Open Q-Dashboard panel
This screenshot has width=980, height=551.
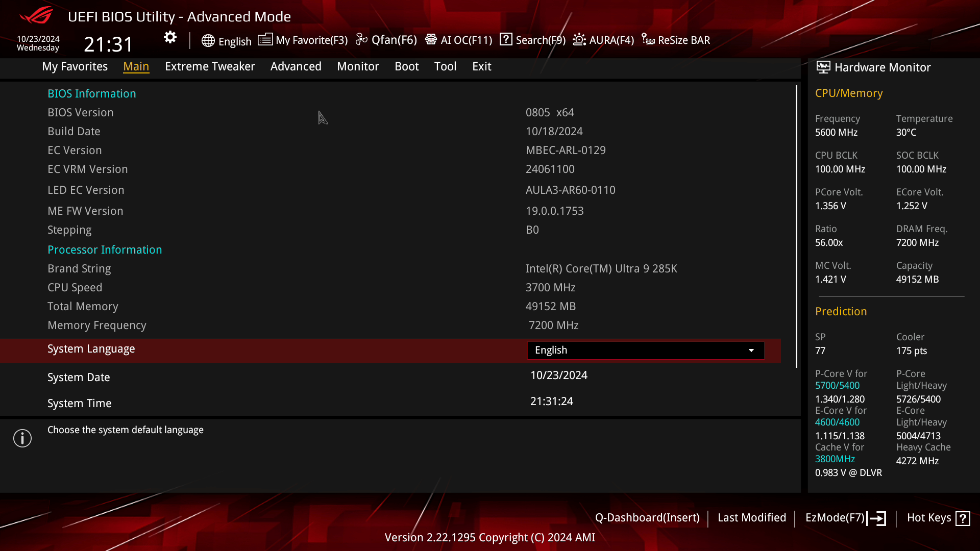(647, 517)
